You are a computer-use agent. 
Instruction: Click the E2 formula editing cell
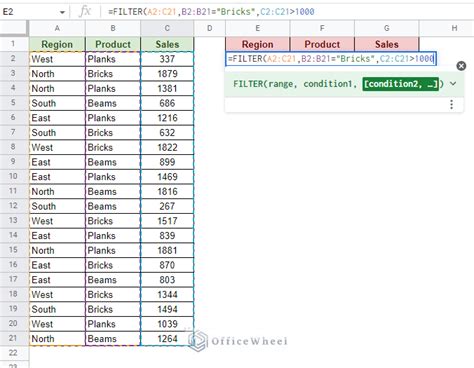coord(331,59)
